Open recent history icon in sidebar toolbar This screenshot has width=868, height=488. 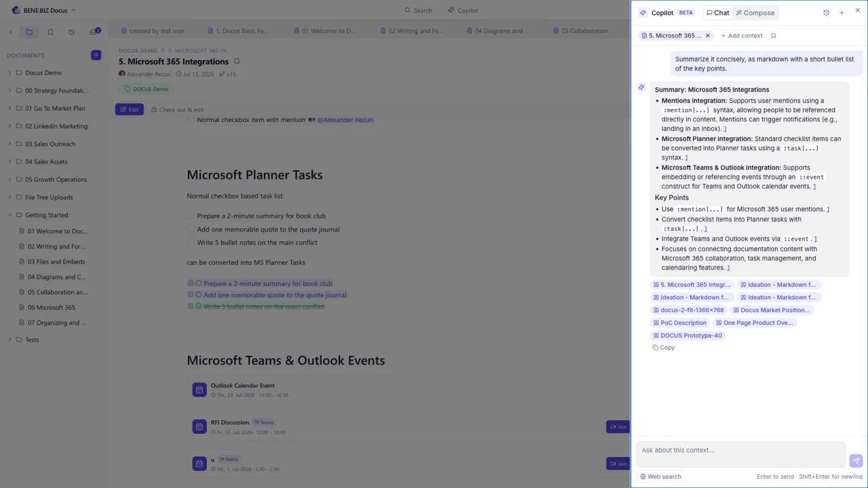[72, 32]
